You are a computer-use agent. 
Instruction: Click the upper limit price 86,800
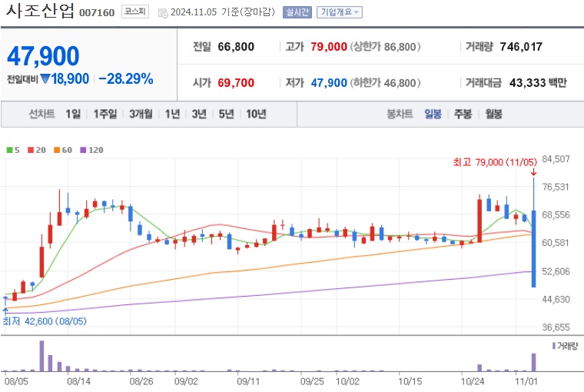[x=400, y=47]
